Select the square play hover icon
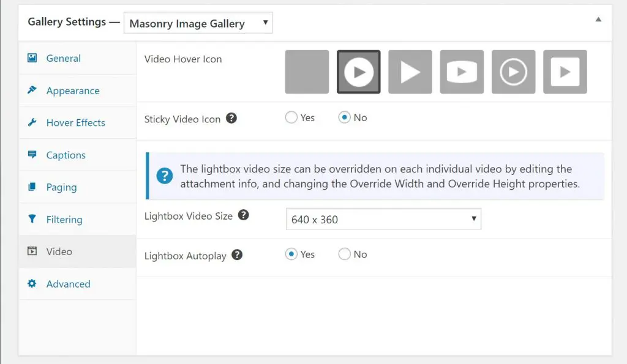627x364 pixels. (x=565, y=72)
